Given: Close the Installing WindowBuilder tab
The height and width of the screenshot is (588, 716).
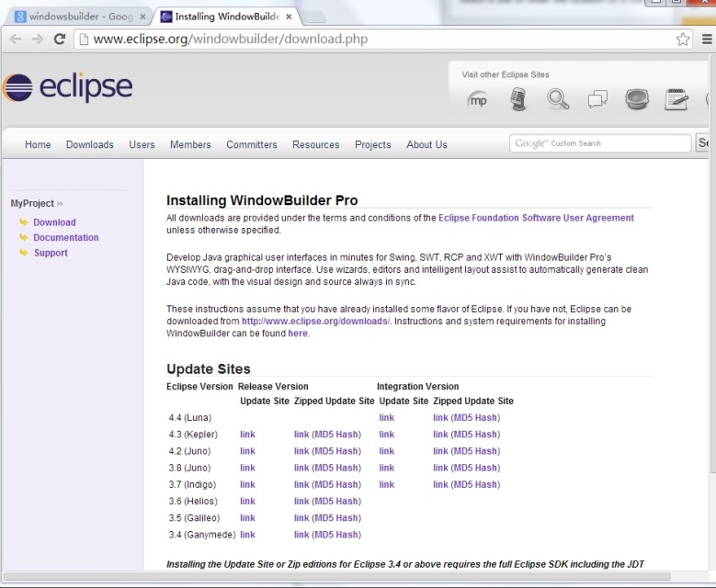Looking at the screenshot, I should point(289,17).
